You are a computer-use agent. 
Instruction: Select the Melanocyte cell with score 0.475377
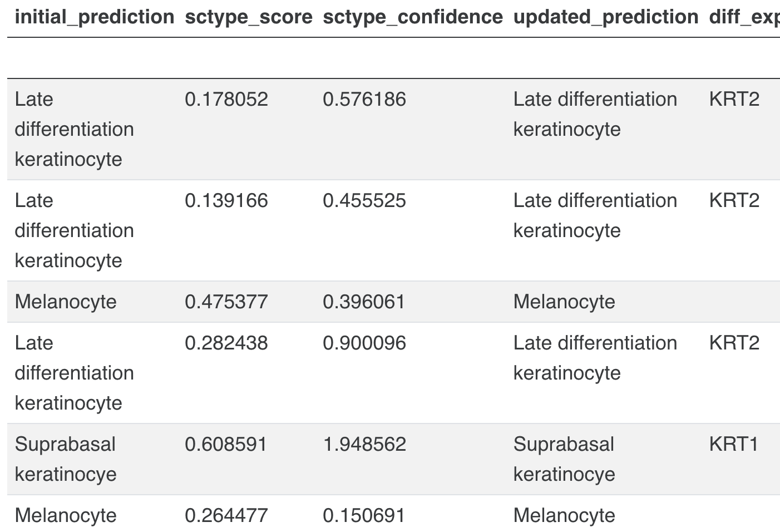coord(66,302)
